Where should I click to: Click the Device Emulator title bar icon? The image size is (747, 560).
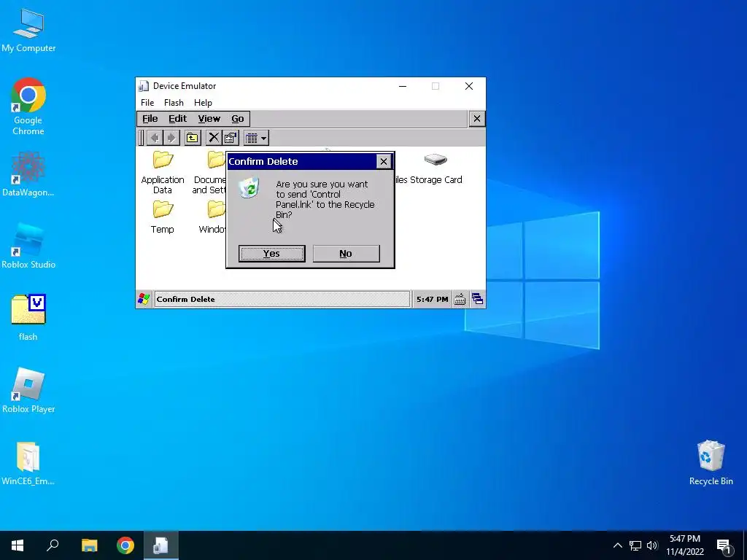(x=144, y=86)
